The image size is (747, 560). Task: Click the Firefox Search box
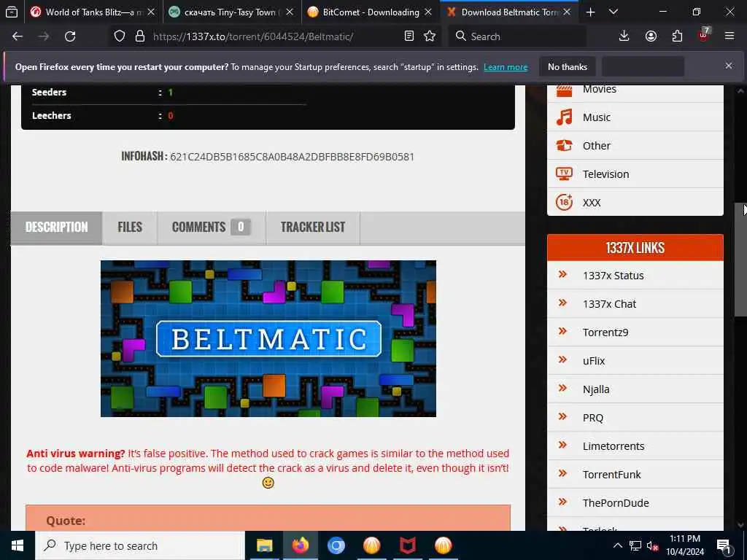pos(517,36)
